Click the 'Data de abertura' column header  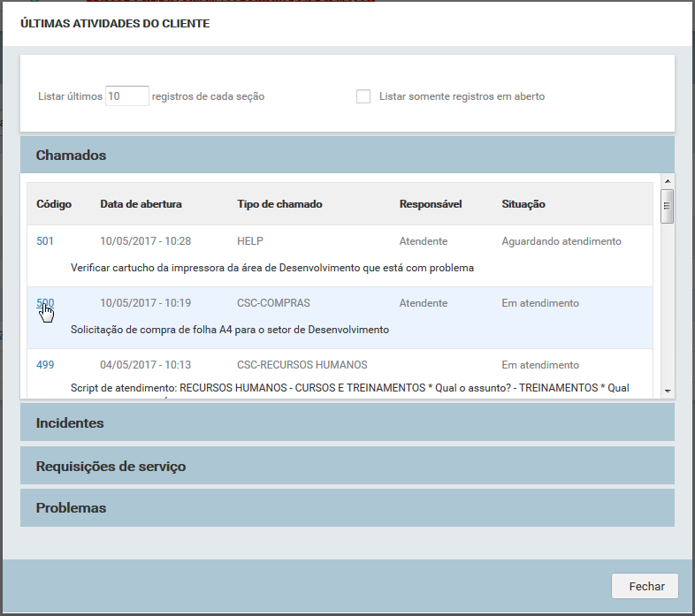(x=141, y=204)
